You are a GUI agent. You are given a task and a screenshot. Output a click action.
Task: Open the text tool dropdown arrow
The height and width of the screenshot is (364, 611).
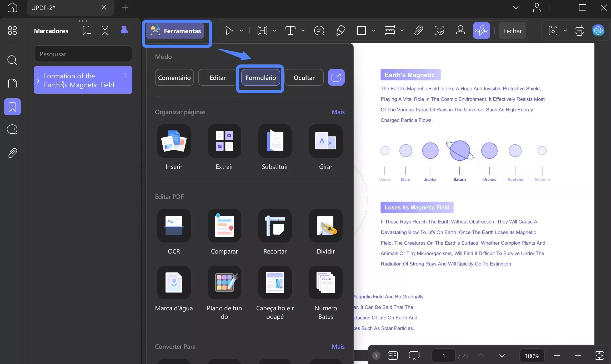tap(303, 31)
